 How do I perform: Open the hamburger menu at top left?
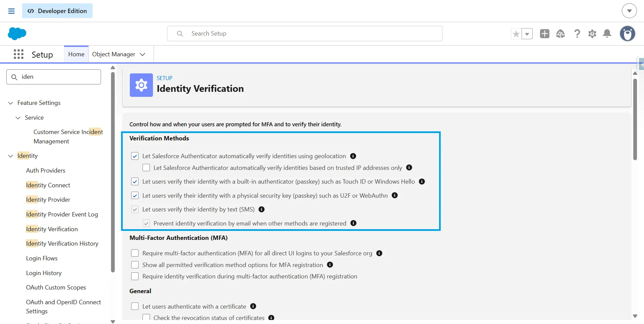pos(11,11)
